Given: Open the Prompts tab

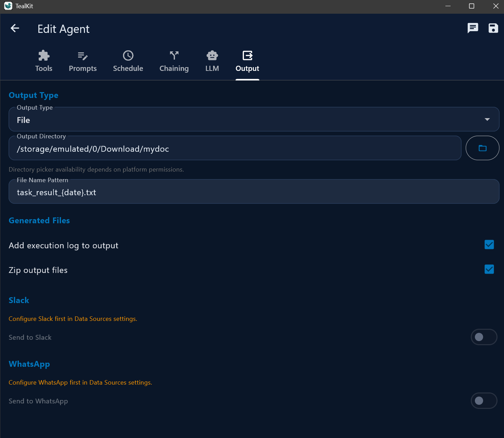Looking at the screenshot, I should [83, 61].
